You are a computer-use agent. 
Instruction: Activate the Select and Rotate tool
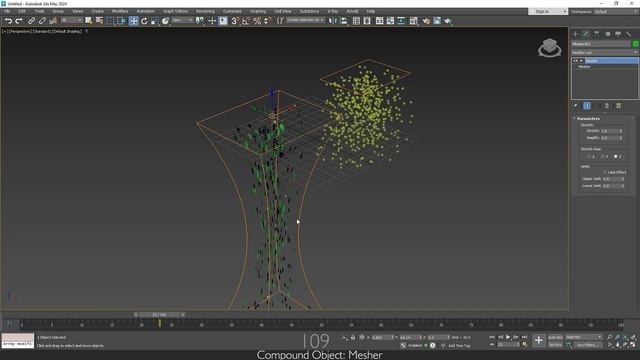(144, 20)
